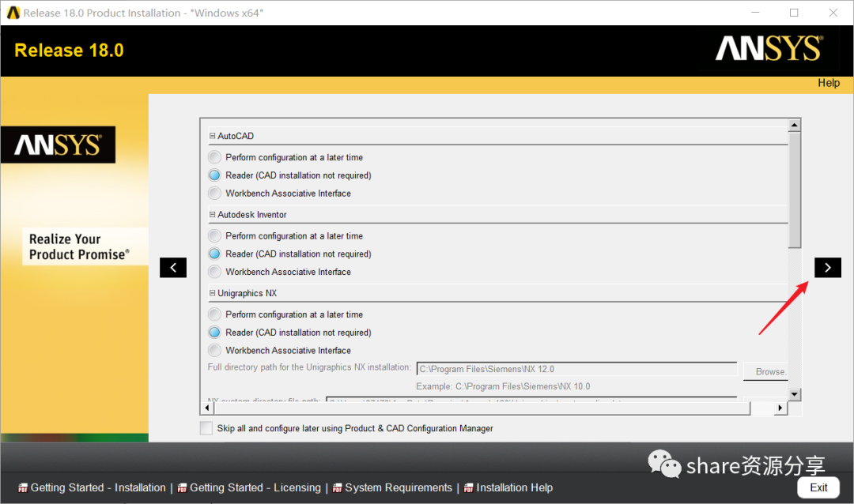854x504 pixels.
Task: Collapse the Autodesk Inventor section
Action: click(x=213, y=214)
